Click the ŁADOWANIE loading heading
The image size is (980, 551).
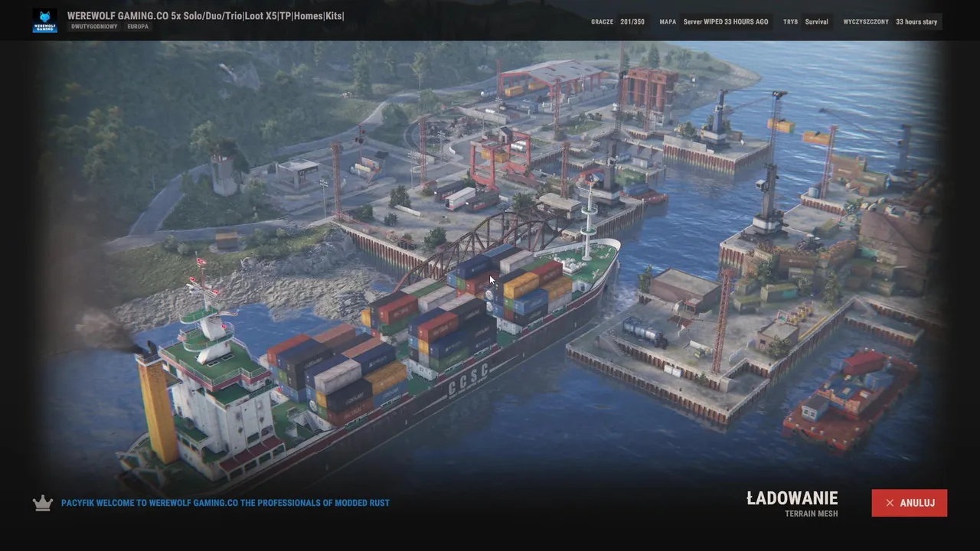pos(792,498)
